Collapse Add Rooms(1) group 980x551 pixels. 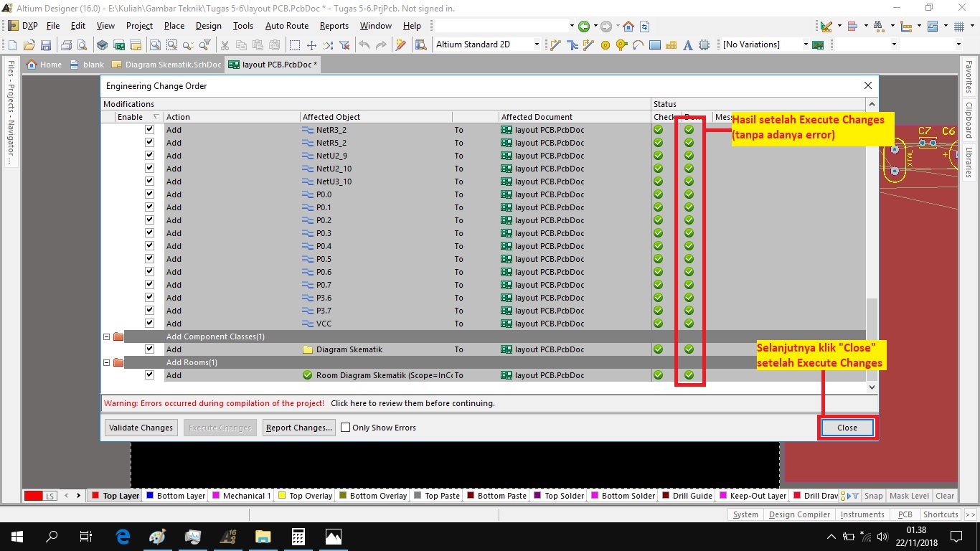tap(107, 362)
